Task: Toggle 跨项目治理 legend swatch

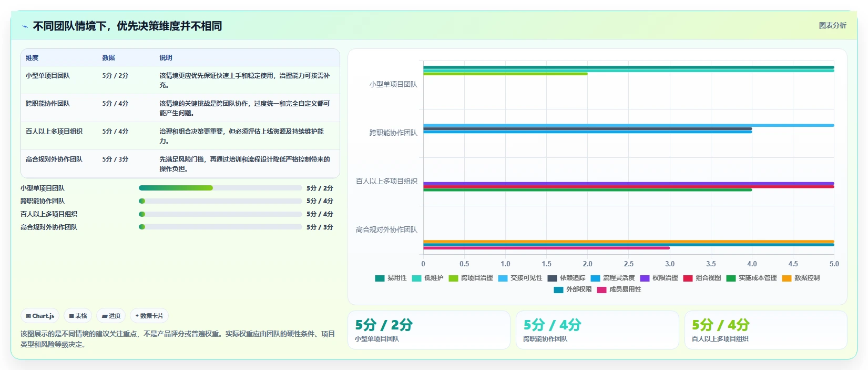Action: [x=453, y=278]
